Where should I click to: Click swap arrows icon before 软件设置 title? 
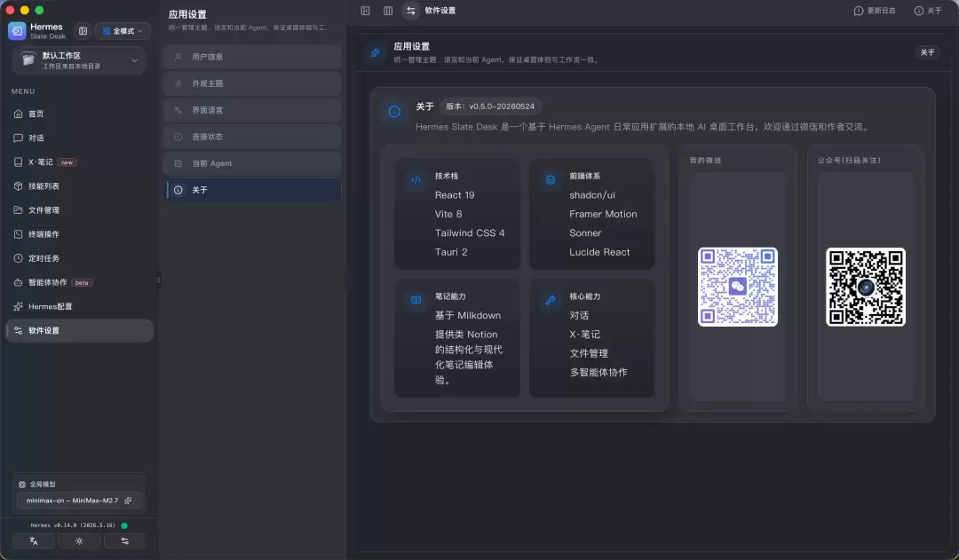click(x=411, y=11)
